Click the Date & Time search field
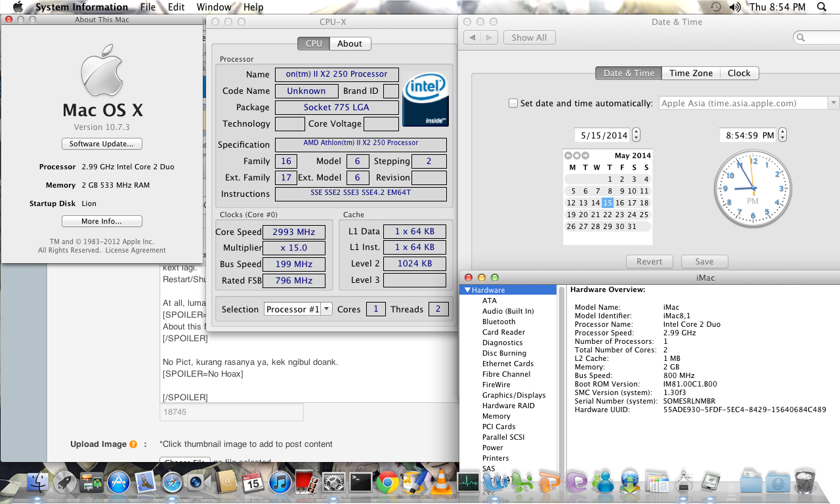 pyautogui.click(x=816, y=37)
